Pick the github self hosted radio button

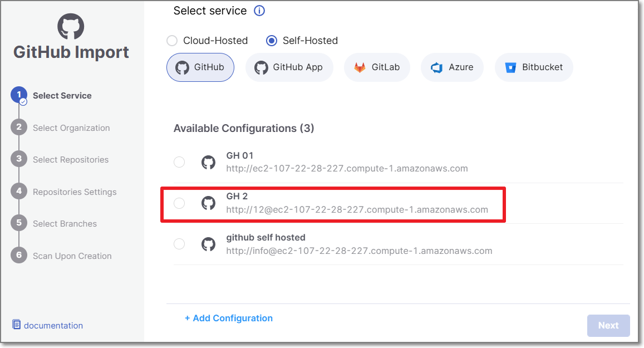coord(179,244)
